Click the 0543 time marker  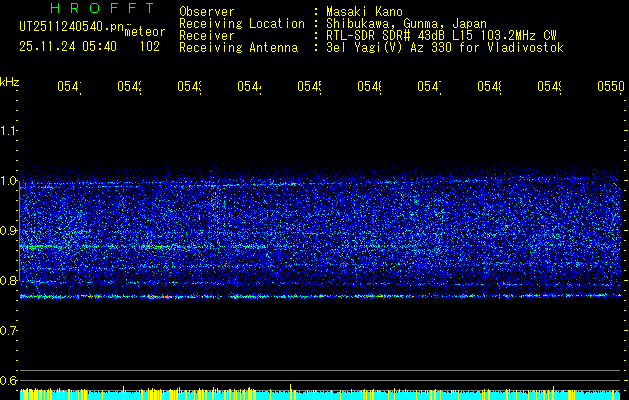(x=189, y=86)
